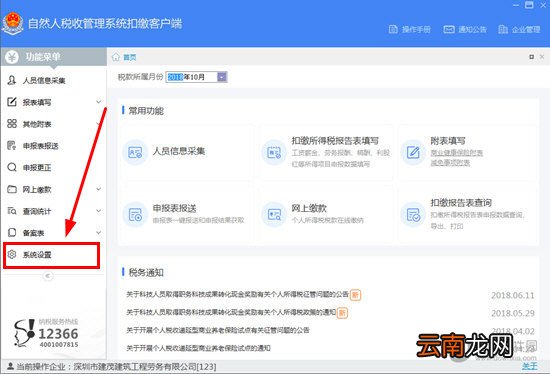Screen dimensions: 550x374
Task: Click the 其他附表 grid icon in sidebar
Action: (12, 123)
